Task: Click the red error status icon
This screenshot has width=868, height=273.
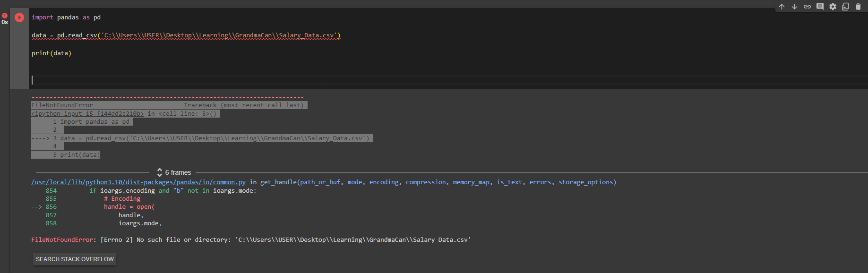Action: tap(5, 15)
